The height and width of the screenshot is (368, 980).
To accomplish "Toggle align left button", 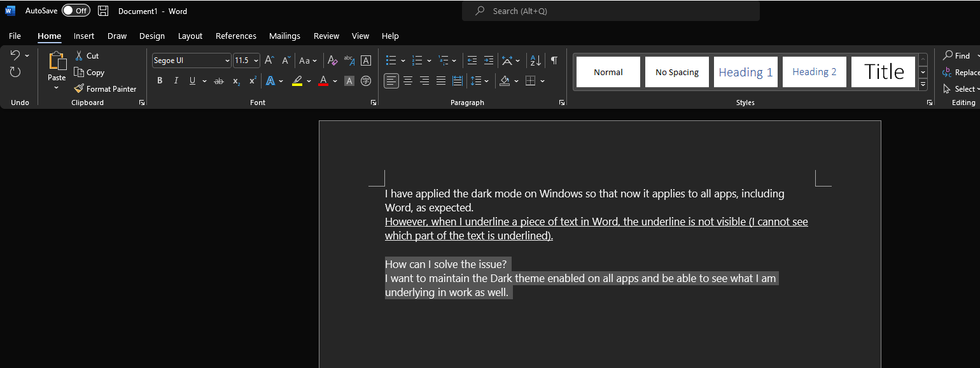I will point(391,81).
